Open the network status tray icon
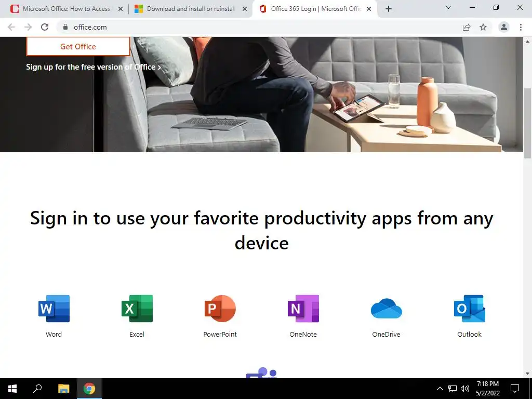532x399 pixels. (x=453, y=389)
